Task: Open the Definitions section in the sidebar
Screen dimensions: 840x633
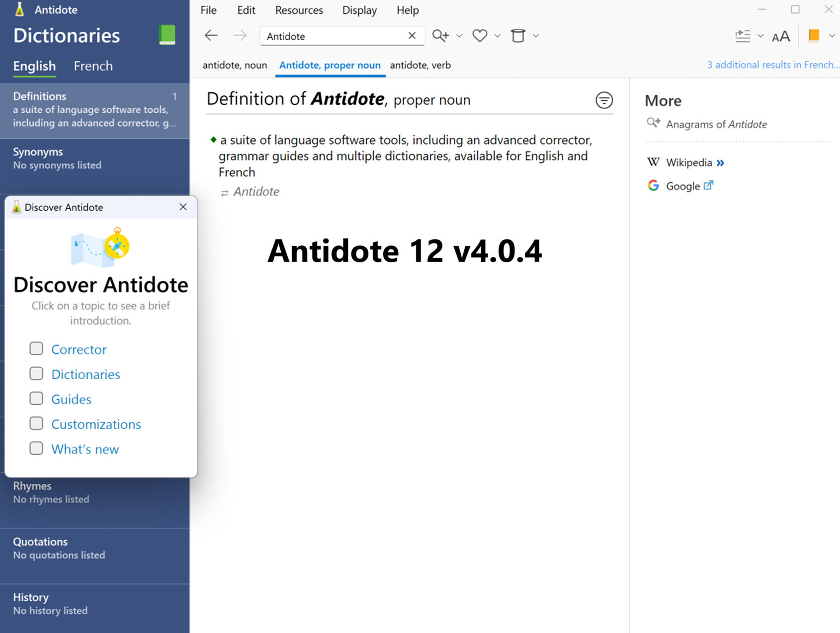Action: coord(94,110)
